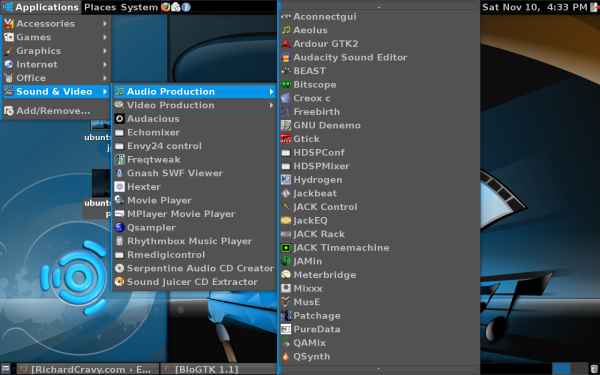
Task: Click the Rhythmbox Music Player icon
Action: tap(119, 241)
